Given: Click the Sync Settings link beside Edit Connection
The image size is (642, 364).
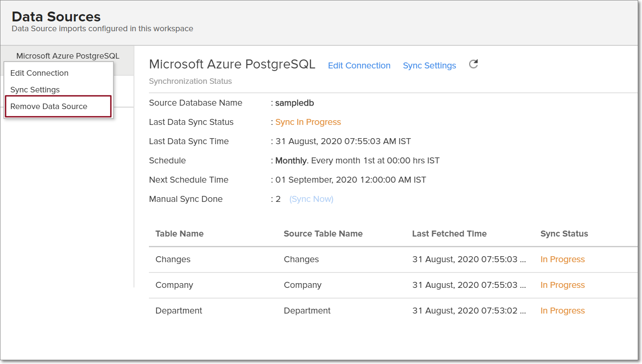Looking at the screenshot, I should [429, 65].
